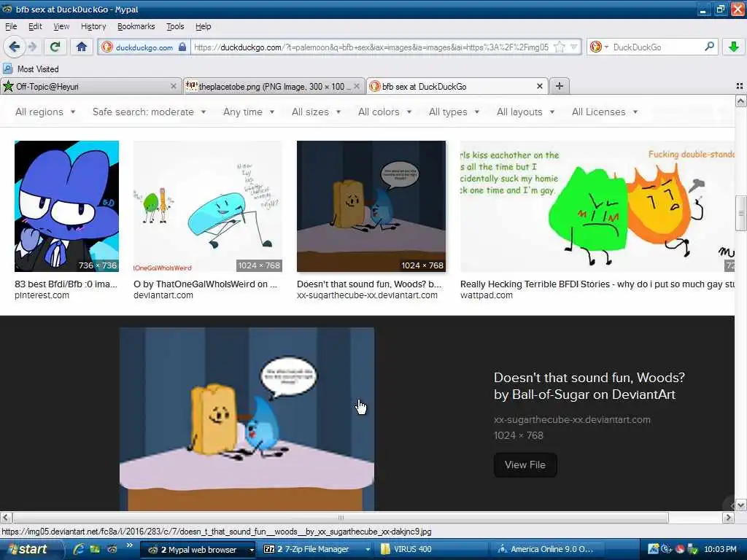Close the DuckDuckGo tab
The width and height of the screenshot is (747, 560).
[x=539, y=86]
